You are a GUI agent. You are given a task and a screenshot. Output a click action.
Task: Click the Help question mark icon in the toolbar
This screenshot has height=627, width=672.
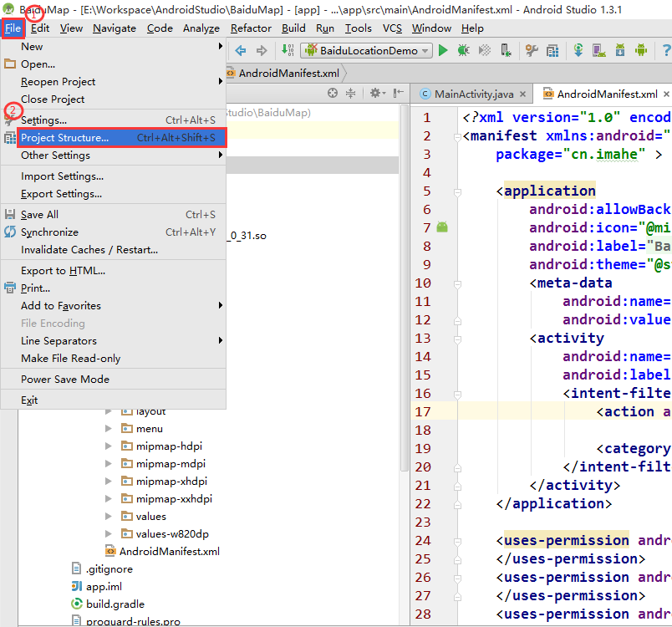(666, 50)
